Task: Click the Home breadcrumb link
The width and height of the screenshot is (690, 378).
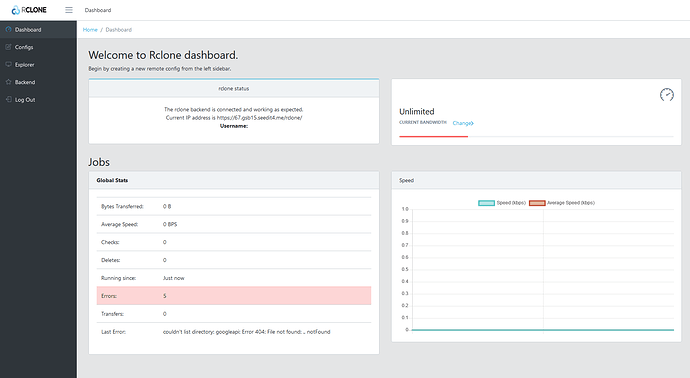Action: (90, 30)
